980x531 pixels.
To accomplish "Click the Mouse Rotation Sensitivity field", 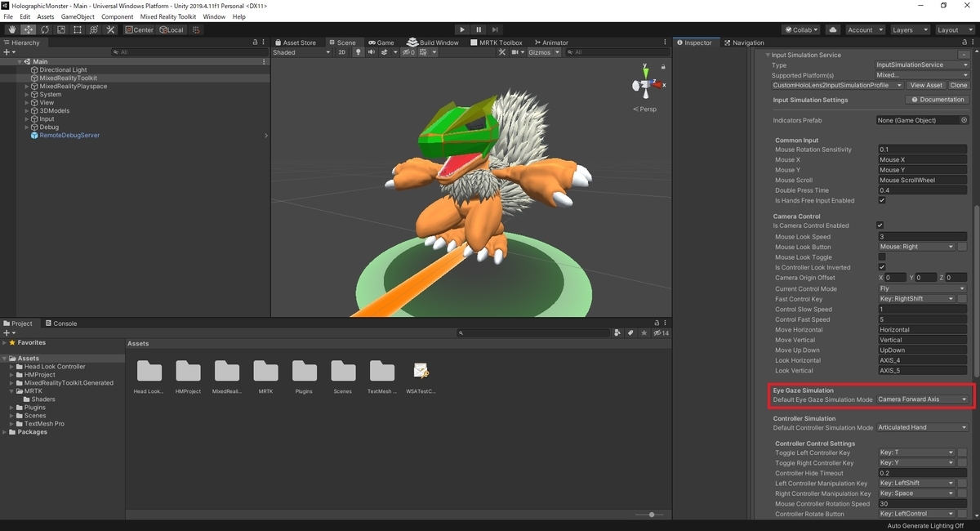I will [x=923, y=149].
